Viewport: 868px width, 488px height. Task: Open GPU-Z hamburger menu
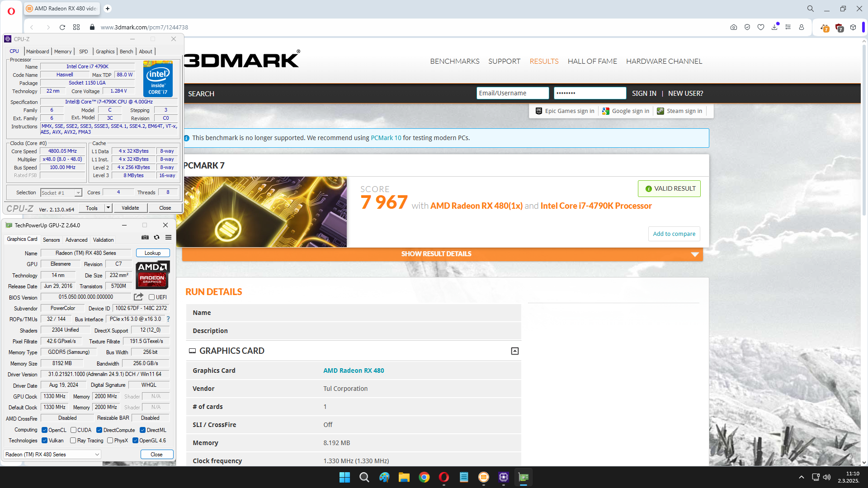tap(168, 237)
